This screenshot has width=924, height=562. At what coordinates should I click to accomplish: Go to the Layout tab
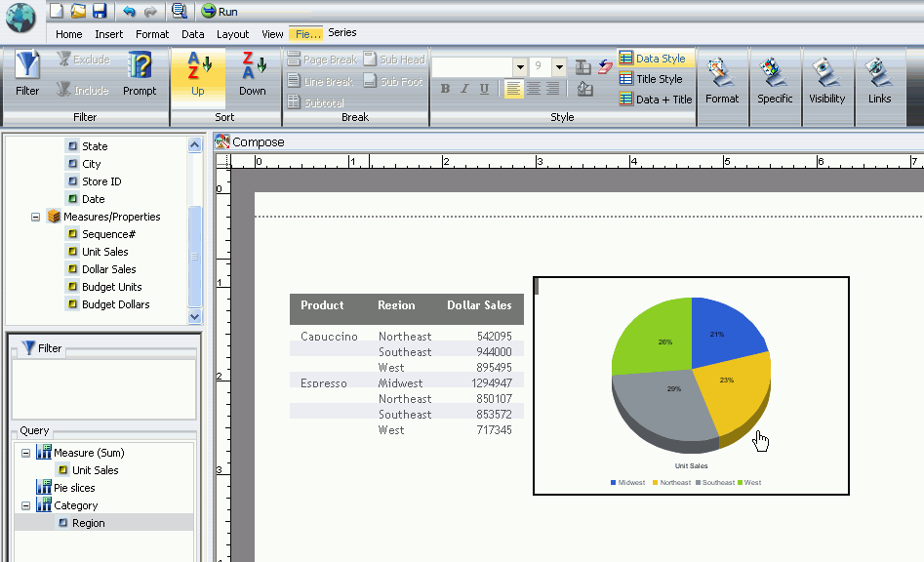pyautogui.click(x=233, y=34)
